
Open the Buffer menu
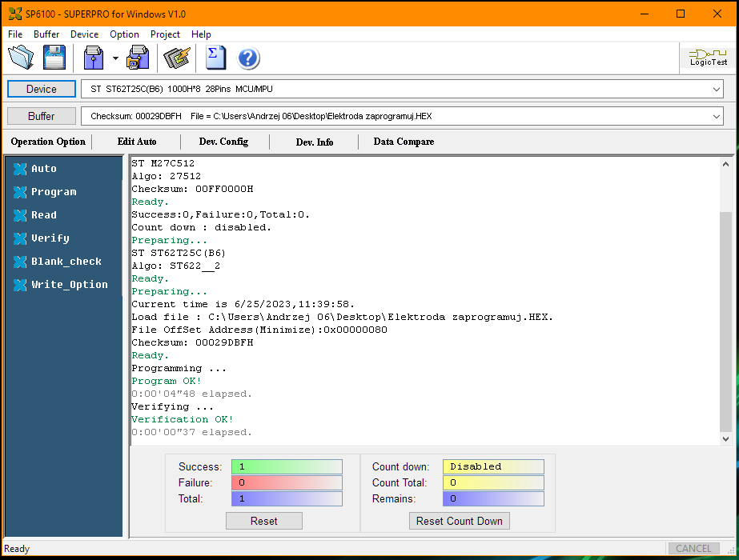46,34
